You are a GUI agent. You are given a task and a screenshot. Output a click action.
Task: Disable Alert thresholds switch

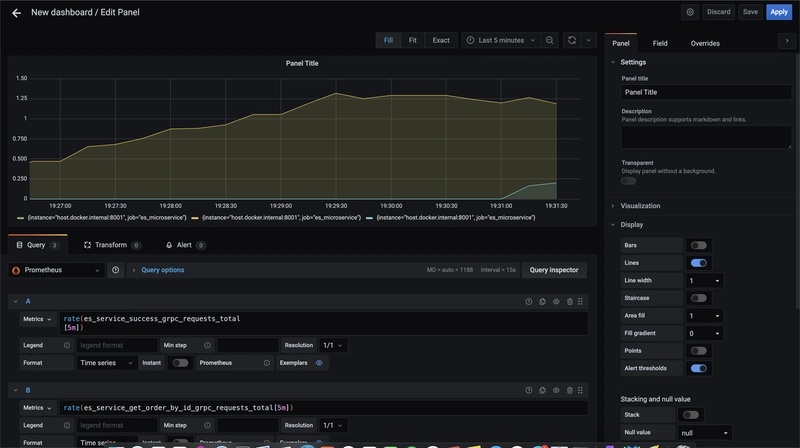(x=698, y=368)
